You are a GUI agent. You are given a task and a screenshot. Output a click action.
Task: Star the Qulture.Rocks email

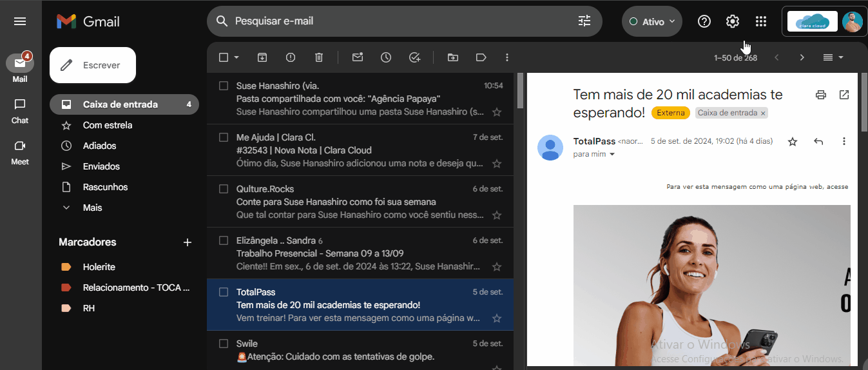click(497, 215)
